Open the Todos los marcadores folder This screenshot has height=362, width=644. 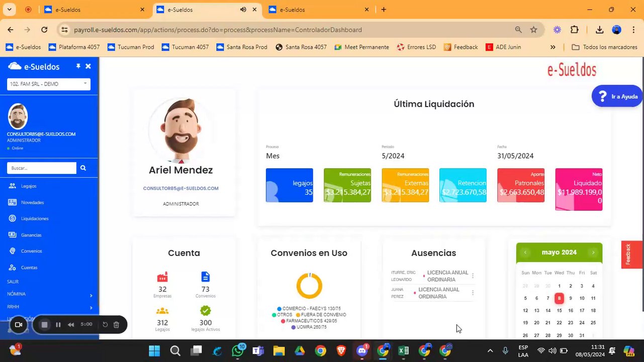[605, 47]
